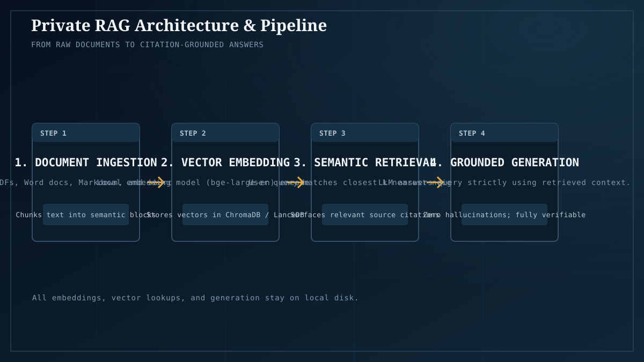The width and height of the screenshot is (644, 362).
Task: Select the heading "2. VECTOR EMBEDDING"
Action: [x=225, y=162]
